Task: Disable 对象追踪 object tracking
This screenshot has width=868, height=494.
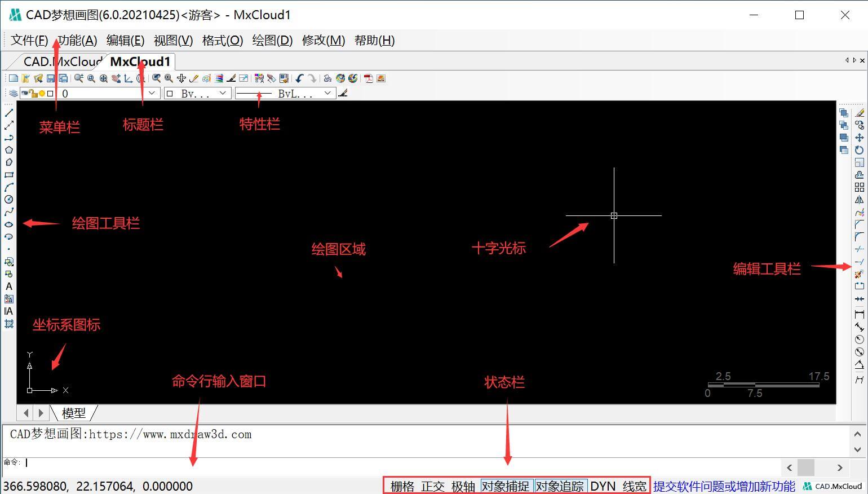Action: click(x=560, y=486)
